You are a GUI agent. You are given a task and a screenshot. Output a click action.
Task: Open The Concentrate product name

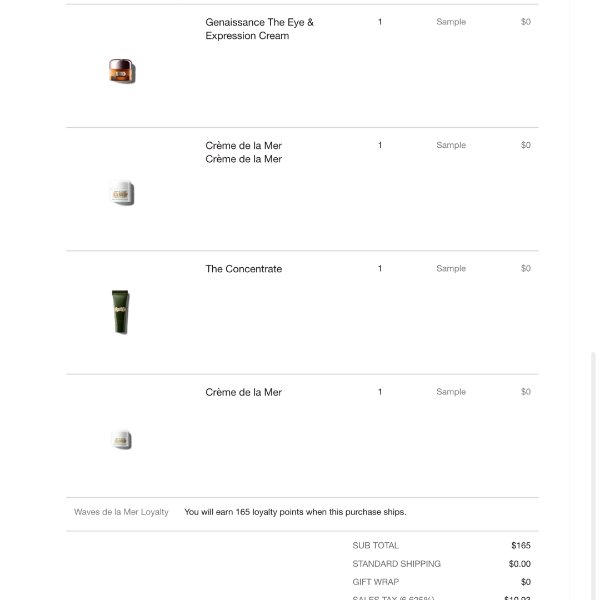(x=243, y=269)
